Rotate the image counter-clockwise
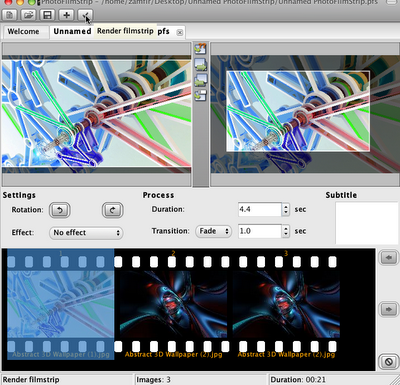 [60, 210]
